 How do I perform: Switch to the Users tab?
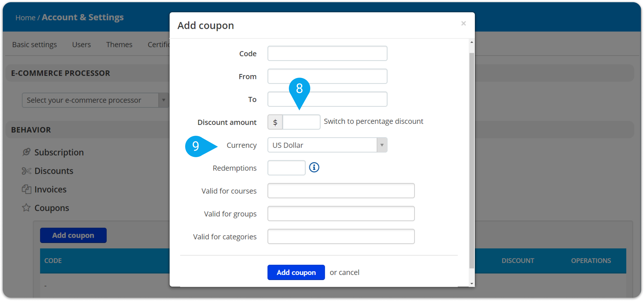point(81,45)
